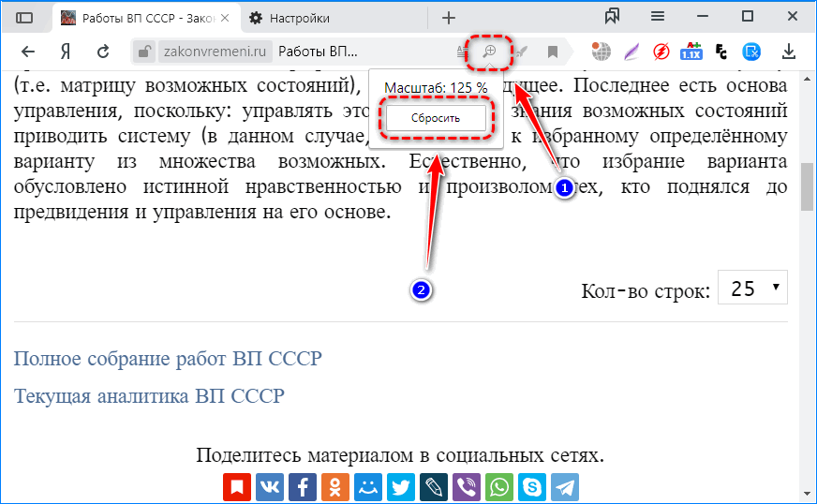Screen dimensions: 817x504
Task: Open the bookmarks collections icon in title bar
Action: point(612,17)
